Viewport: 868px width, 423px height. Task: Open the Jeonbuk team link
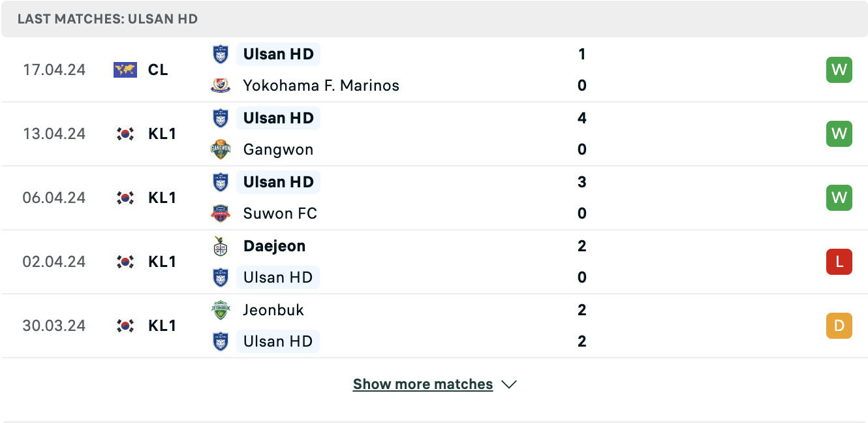273,310
